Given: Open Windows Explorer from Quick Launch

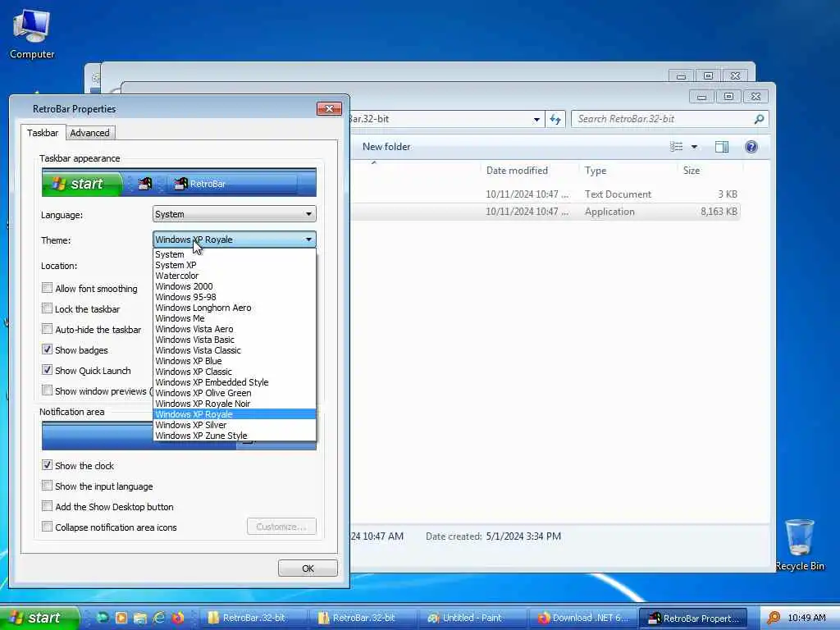Looking at the screenshot, I should tap(139, 618).
